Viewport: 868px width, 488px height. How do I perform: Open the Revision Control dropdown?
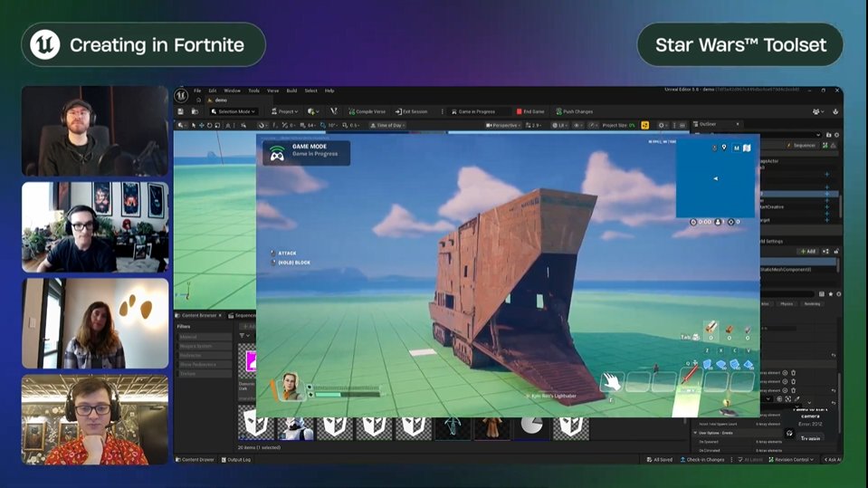point(792,459)
